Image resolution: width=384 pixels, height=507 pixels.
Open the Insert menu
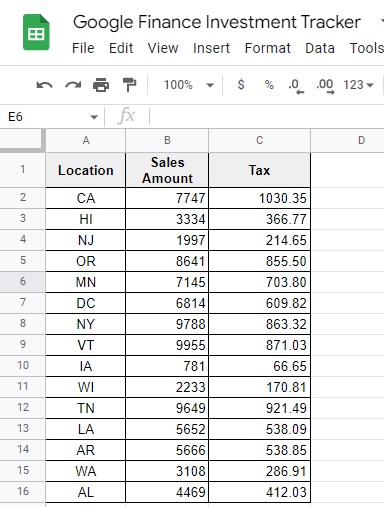(211, 48)
